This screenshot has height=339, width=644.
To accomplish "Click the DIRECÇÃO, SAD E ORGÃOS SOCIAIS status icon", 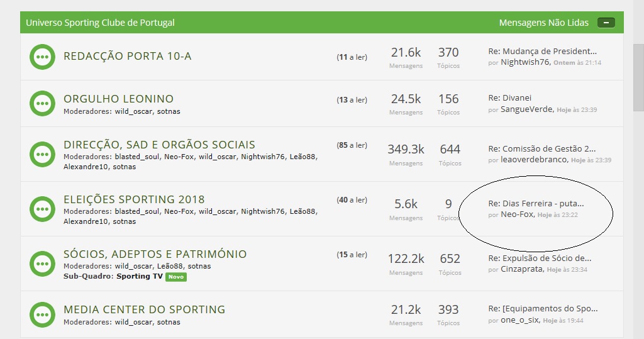I will [x=42, y=155].
